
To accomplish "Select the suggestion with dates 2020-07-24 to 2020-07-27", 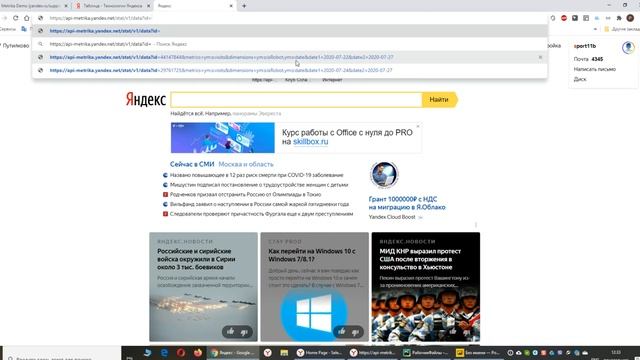I will pyautogui.click(x=290, y=70).
